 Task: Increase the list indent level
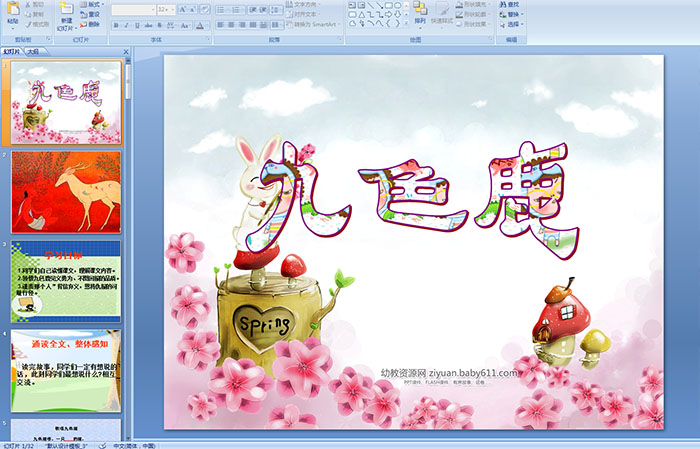pyautogui.click(x=263, y=10)
